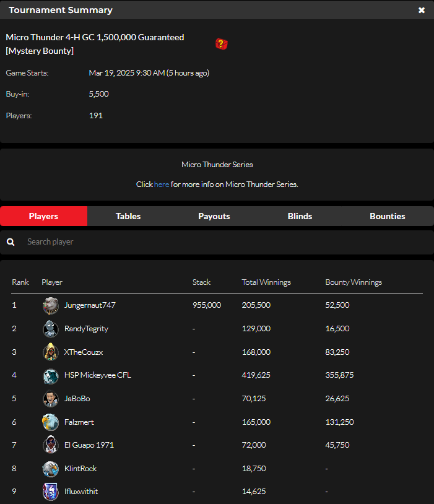This screenshot has width=434, height=504.
Task: Select player name El Guapo 1971
Action: coord(89,445)
